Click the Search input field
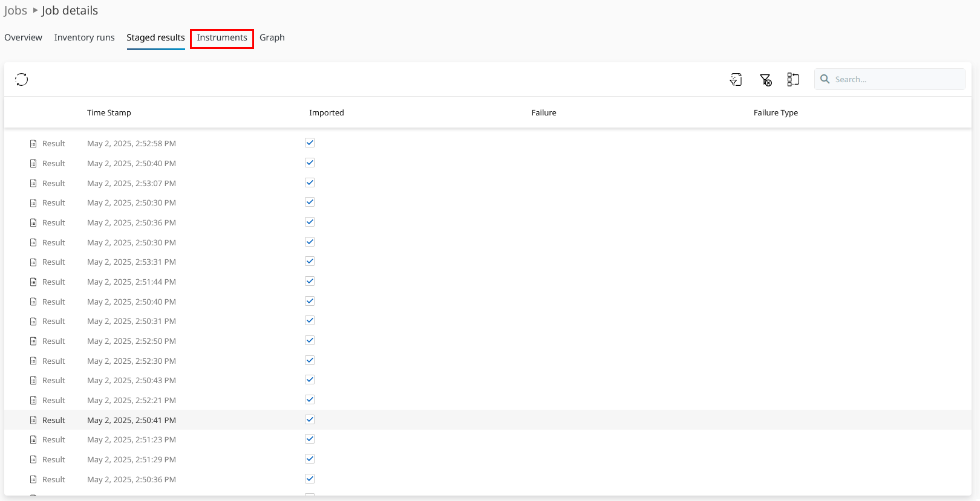The height and width of the screenshot is (501, 980). [x=895, y=79]
